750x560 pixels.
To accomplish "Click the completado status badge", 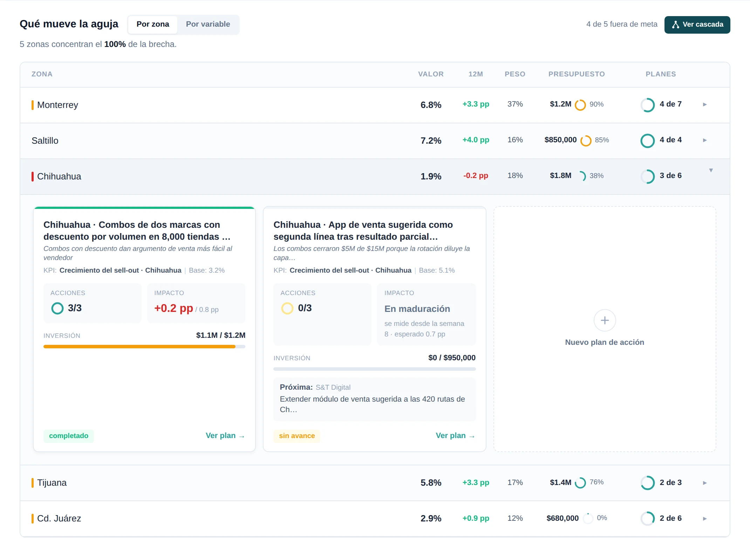I will [69, 436].
